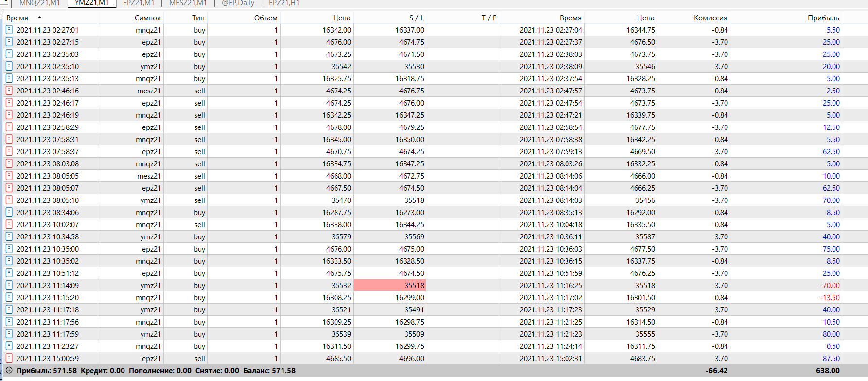This screenshot has height=381, width=868.
Task: Select the sell icon for 07:58:37 trade
Action: (x=9, y=151)
